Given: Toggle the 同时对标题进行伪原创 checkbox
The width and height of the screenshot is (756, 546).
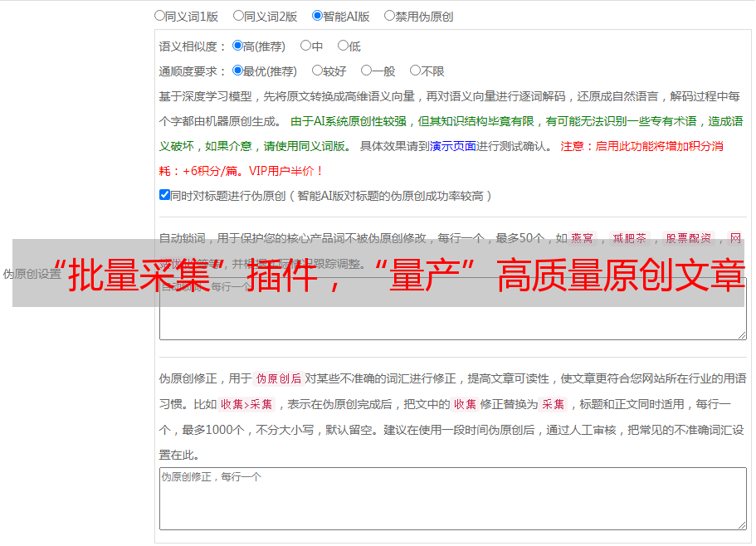Looking at the screenshot, I should pyautogui.click(x=164, y=195).
